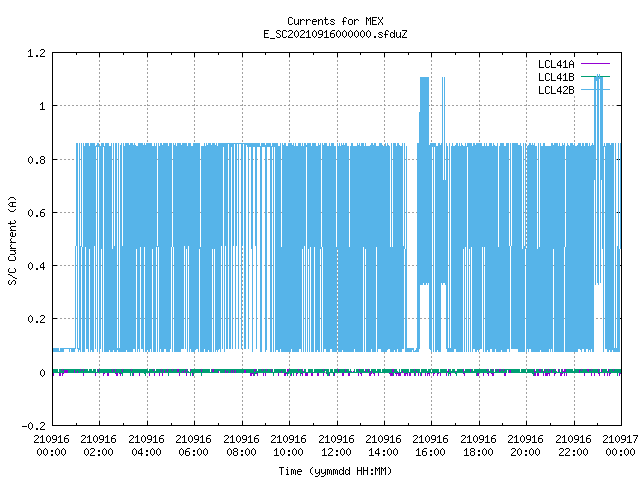This screenshot has width=640, height=480.
Task: Click the purple LCL41A legend line sample
Action: pos(595,64)
